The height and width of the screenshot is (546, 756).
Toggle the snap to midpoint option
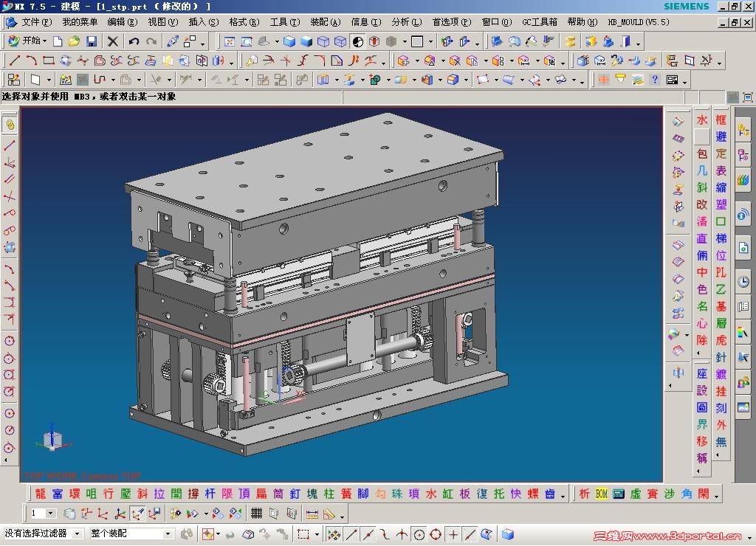coord(368,533)
